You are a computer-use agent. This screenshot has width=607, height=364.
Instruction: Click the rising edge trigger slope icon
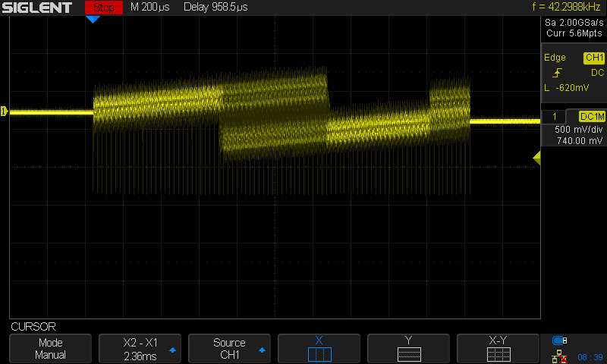557,73
